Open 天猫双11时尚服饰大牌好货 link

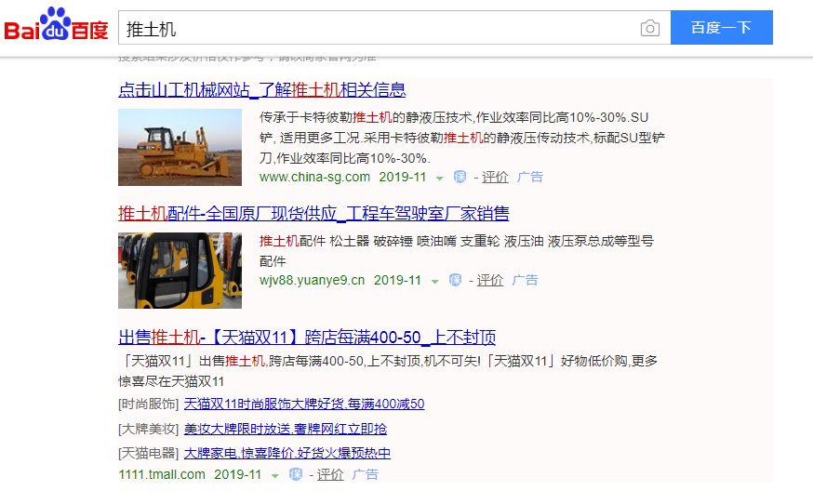304,404
